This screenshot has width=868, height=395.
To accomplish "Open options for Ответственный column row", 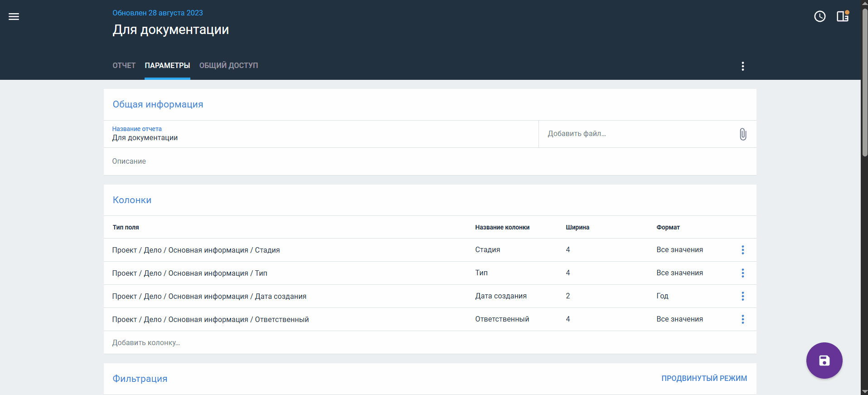I will (742, 319).
